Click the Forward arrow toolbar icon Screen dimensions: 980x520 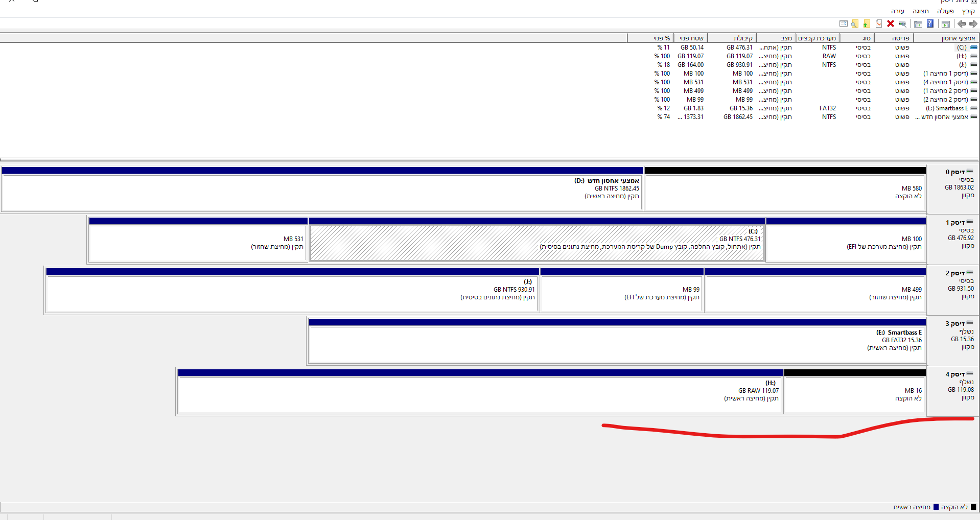[973, 24]
